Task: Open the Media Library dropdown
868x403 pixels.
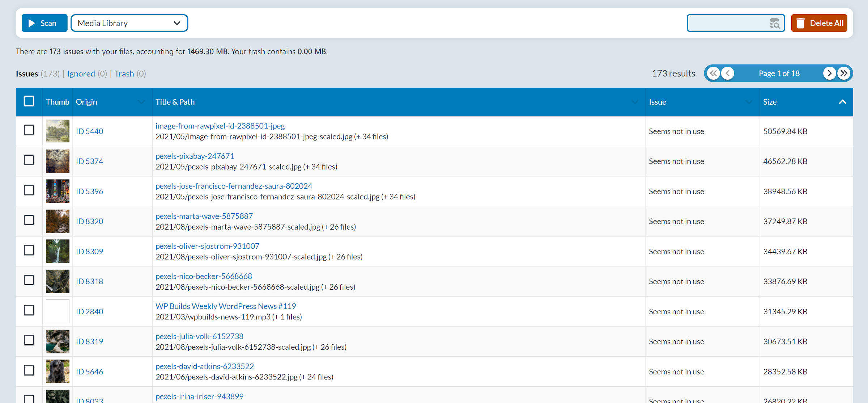Action: click(129, 23)
